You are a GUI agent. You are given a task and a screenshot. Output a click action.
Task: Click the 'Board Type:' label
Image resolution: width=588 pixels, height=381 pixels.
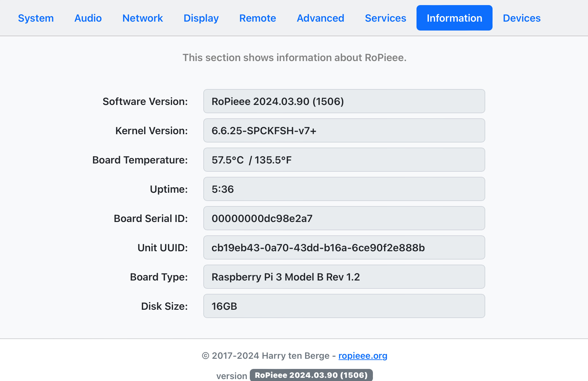(x=159, y=277)
